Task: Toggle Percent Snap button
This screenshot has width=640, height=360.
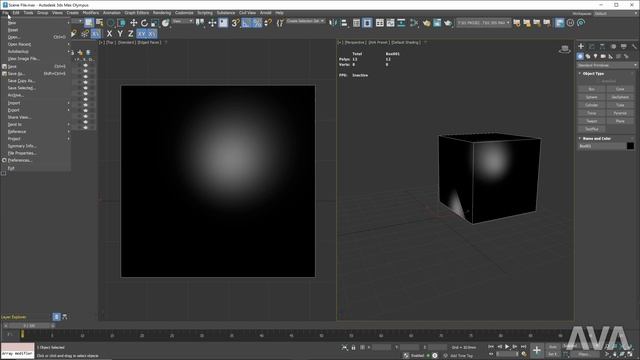Action: 257,23
